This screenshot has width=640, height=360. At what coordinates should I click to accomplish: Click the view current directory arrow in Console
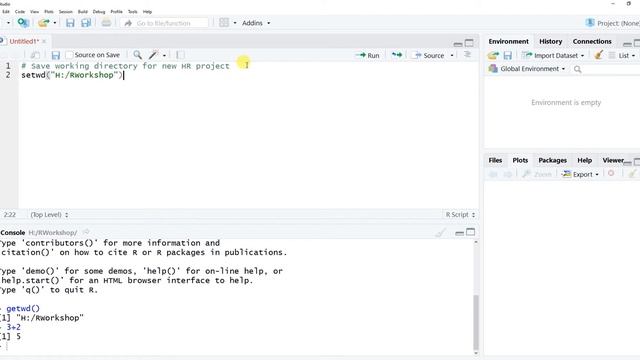click(x=86, y=232)
